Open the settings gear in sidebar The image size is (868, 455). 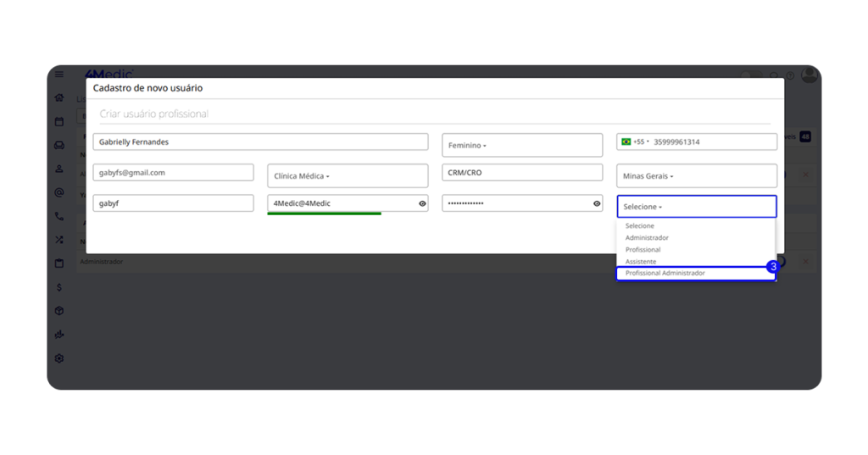pyautogui.click(x=59, y=358)
